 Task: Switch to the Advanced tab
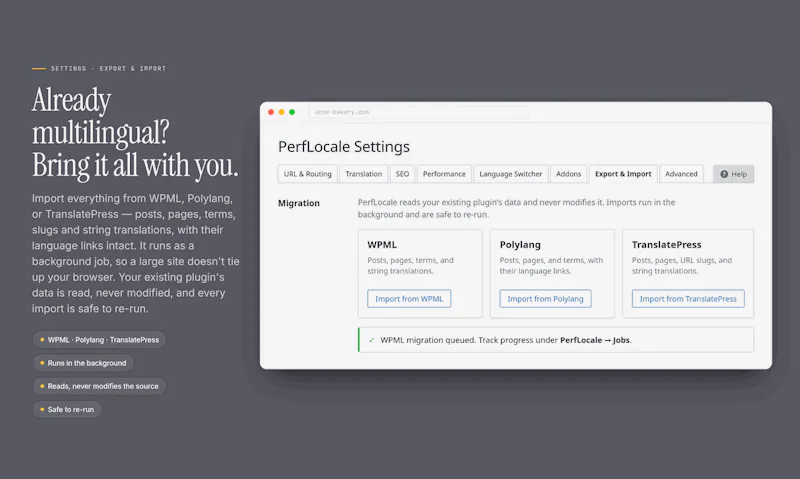pos(681,174)
